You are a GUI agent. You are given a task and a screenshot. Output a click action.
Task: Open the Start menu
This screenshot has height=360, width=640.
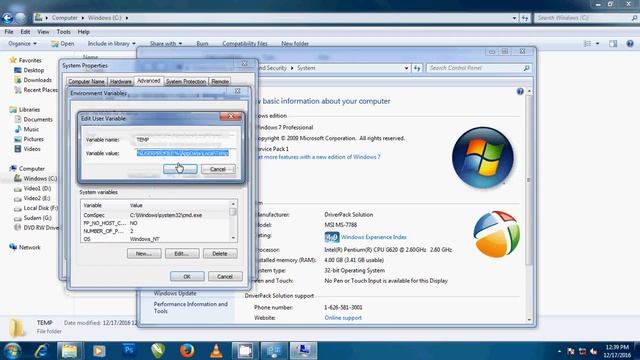click(x=12, y=351)
